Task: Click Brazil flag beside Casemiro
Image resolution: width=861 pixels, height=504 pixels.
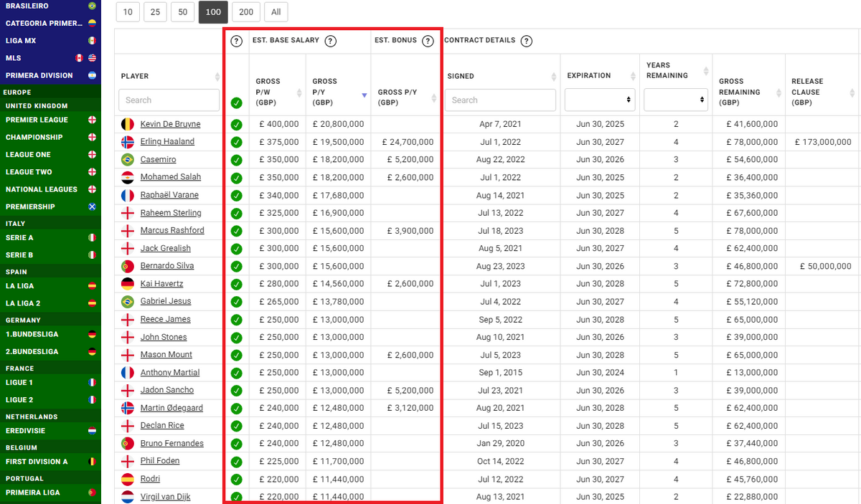Action: click(x=128, y=159)
